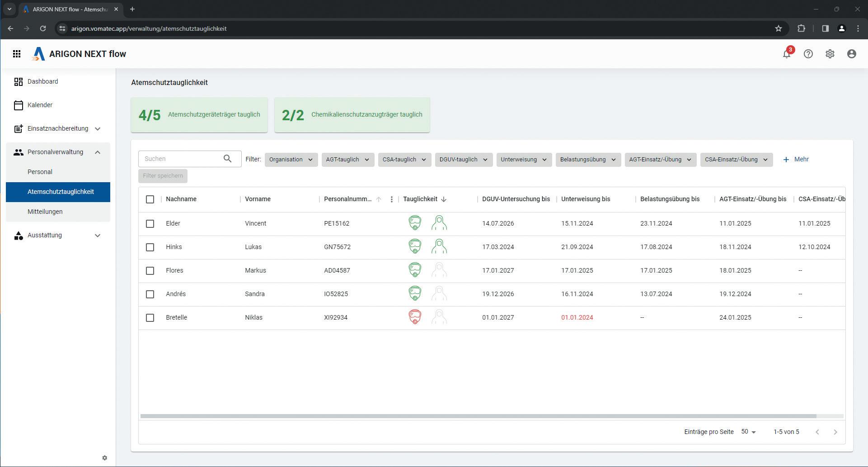This screenshot has width=868, height=467.
Task: Open Kalender in the sidebar
Action: coord(58,105)
